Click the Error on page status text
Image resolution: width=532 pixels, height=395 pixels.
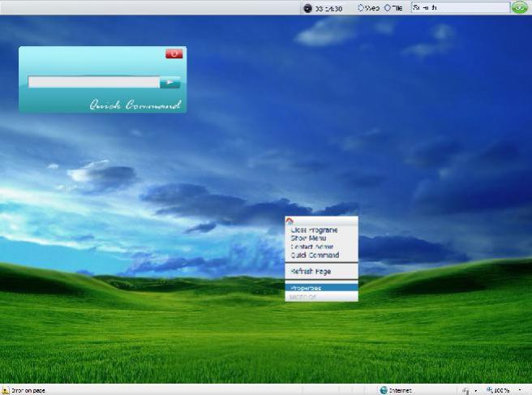28,391
